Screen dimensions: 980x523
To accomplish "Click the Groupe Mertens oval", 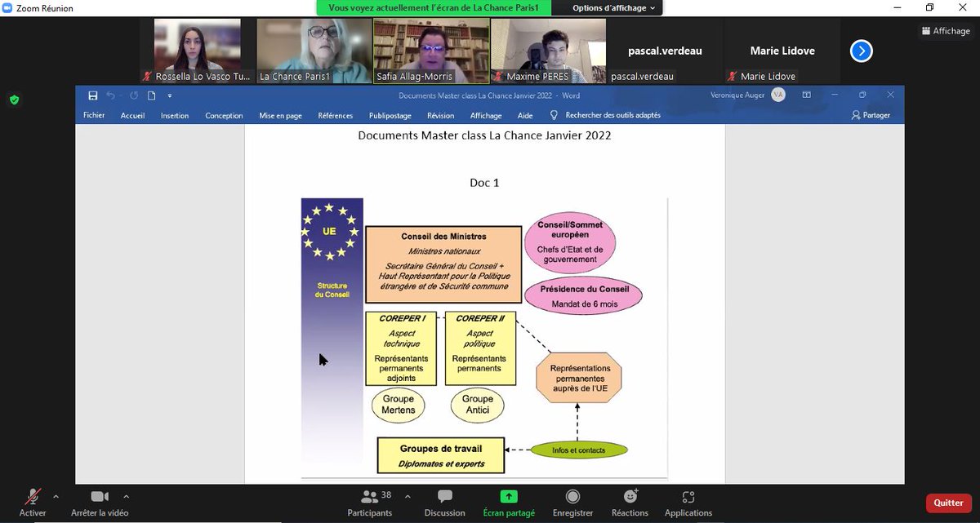I will click(399, 405).
